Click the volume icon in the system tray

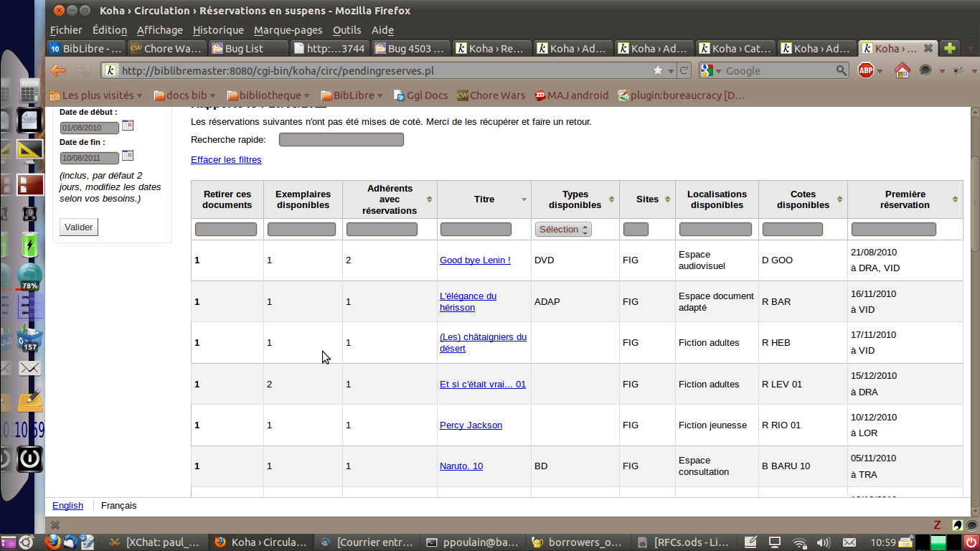[x=823, y=542]
